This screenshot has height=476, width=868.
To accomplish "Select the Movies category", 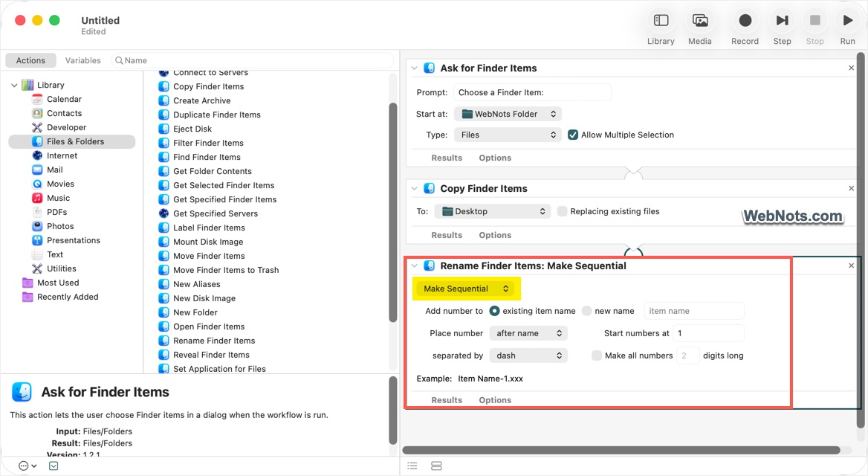I will pos(60,184).
